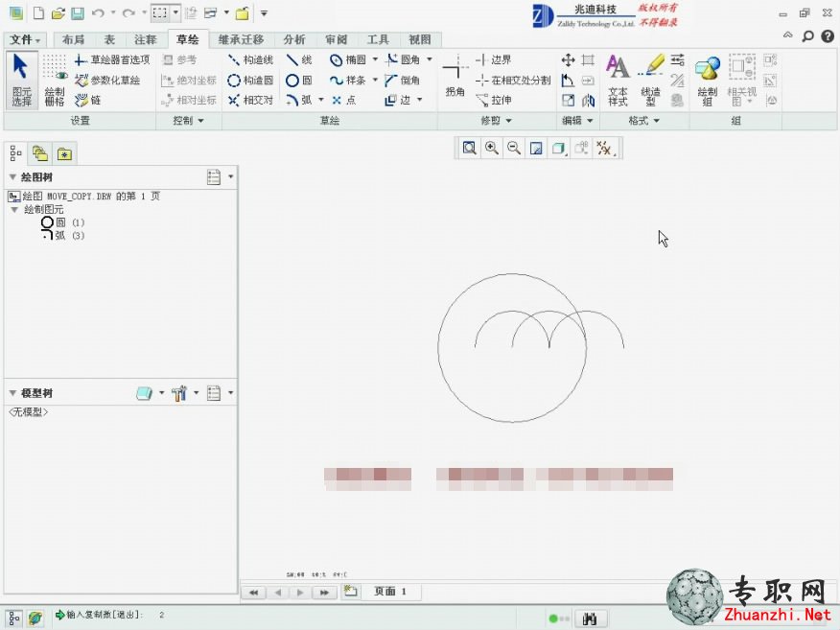
Task: Select the 边 edge tool
Action: pos(398,100)
